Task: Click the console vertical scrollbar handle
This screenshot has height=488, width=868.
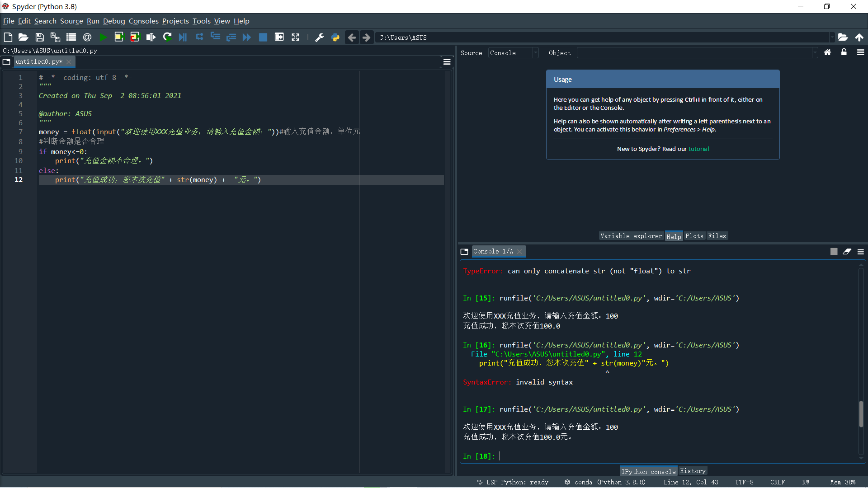Action: click(x=861, y=413)
